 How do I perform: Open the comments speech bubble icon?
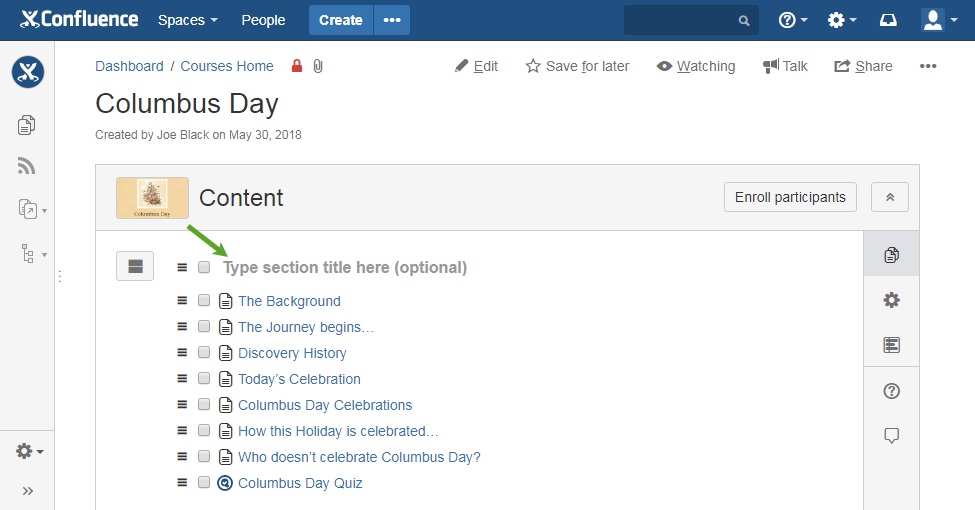(892, 435)
